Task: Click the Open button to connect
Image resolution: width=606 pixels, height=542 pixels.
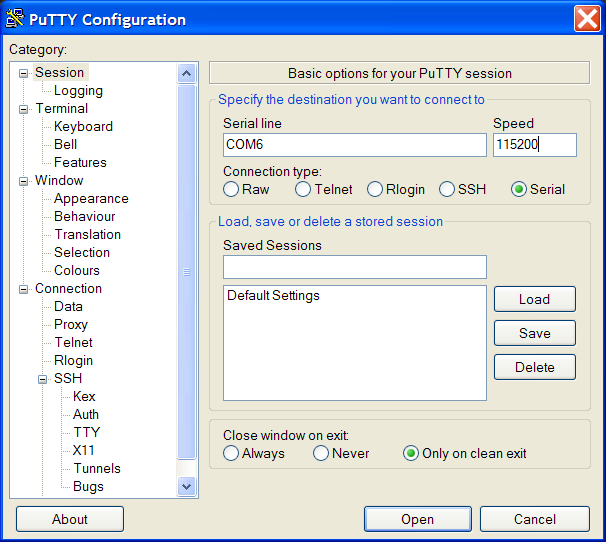Action: [x=417, y=519]
